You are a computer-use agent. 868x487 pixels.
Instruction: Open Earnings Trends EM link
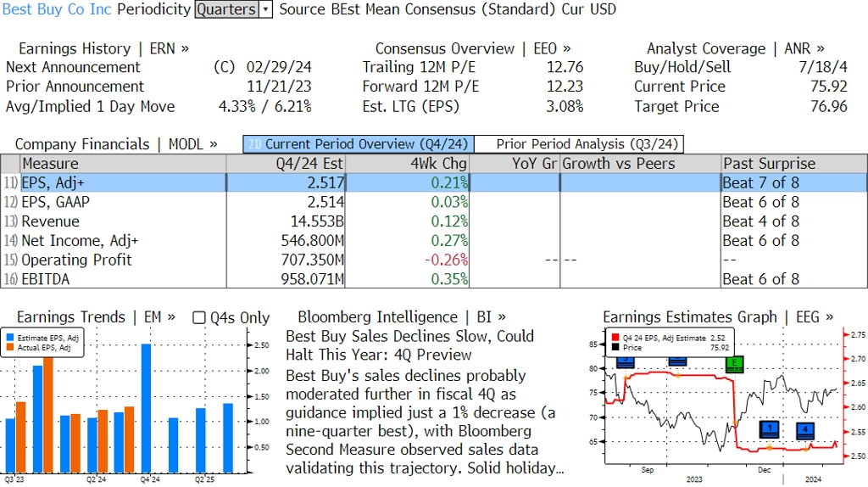click(96, 317)
